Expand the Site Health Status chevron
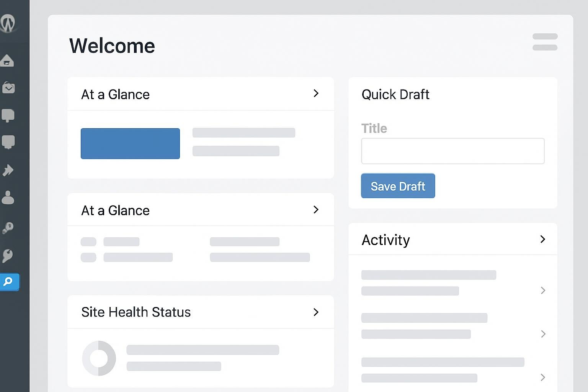 [x=316, y=312]
